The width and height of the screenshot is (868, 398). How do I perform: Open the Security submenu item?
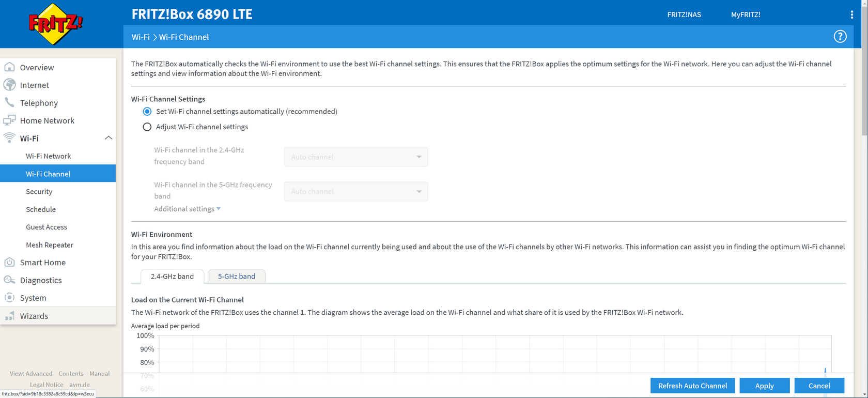click(39, 191)
